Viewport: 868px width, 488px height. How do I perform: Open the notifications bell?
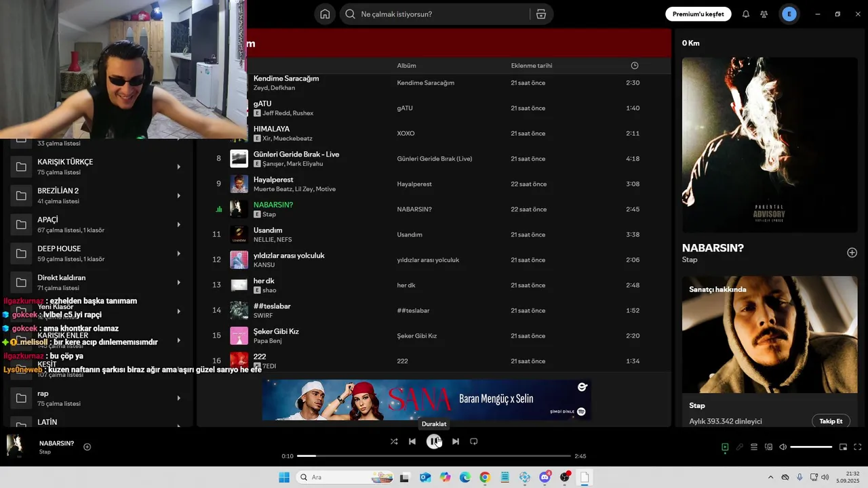746,14
